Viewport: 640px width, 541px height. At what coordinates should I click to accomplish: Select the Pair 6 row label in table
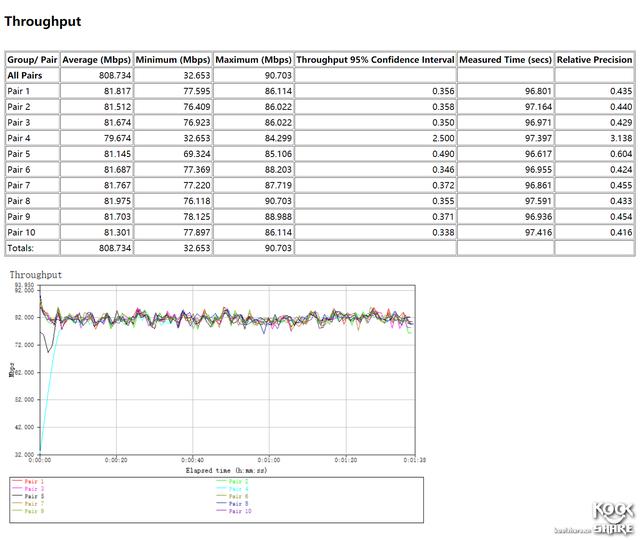pos(19,169)
